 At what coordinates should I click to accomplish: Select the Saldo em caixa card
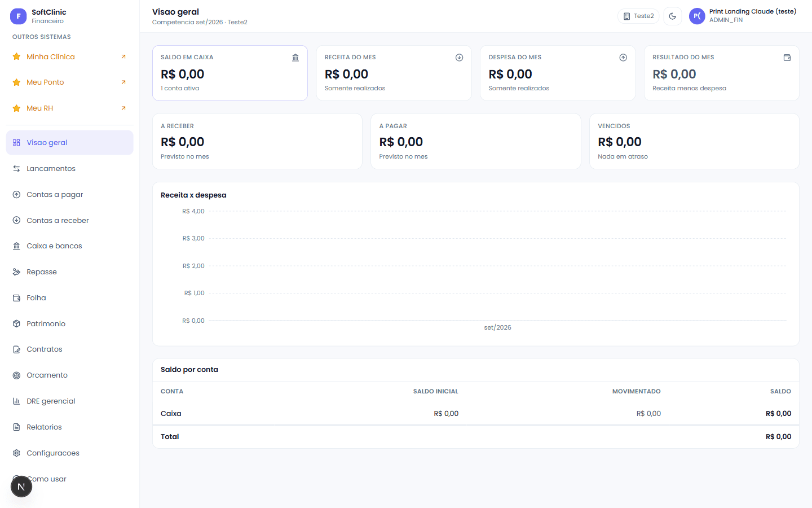[230, 73]
